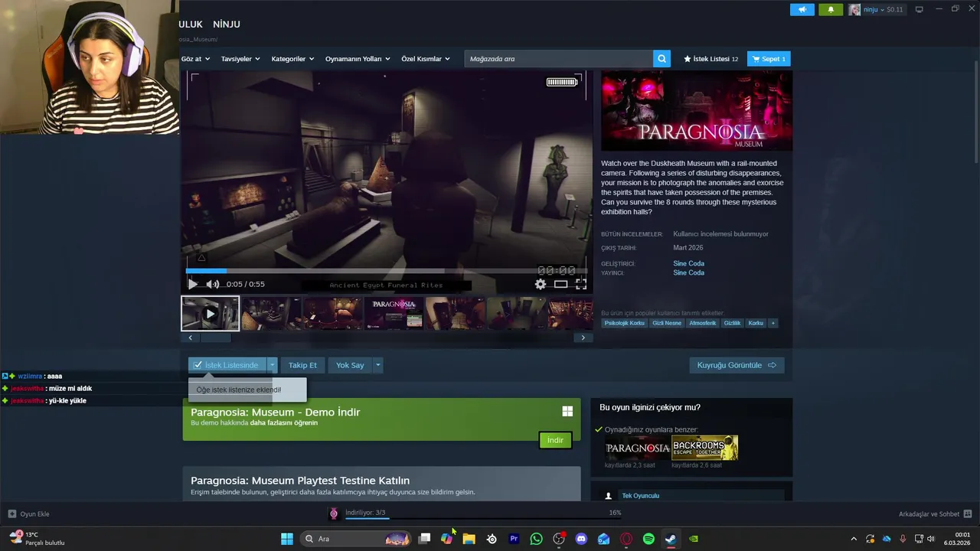Expand the Oynamanın Yolları menu
Viewport: 980px width, 551px height.
point(358,59)
